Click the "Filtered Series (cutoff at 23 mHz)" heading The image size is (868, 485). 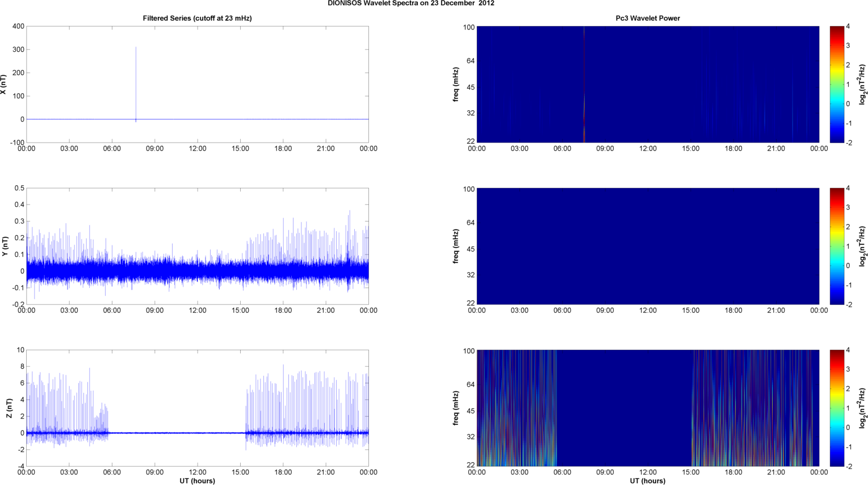click(198, 18)
